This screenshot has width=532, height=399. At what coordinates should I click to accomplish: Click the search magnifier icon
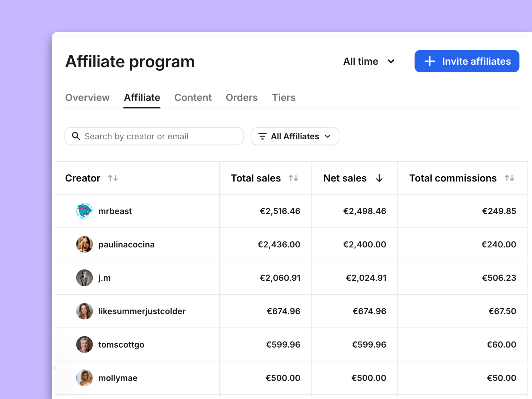tap(76, 136)
